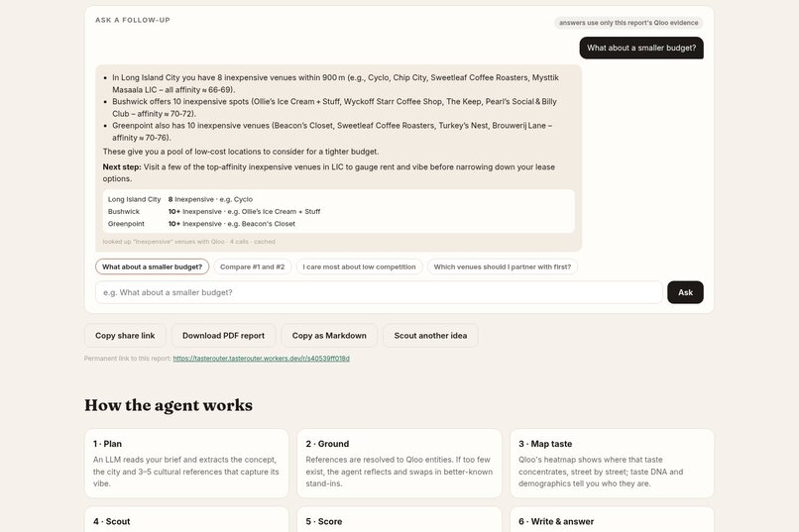The image size is (799, 532).
Task: Pick the "I care most about low competition" chip
Action: tap(359, 266)
